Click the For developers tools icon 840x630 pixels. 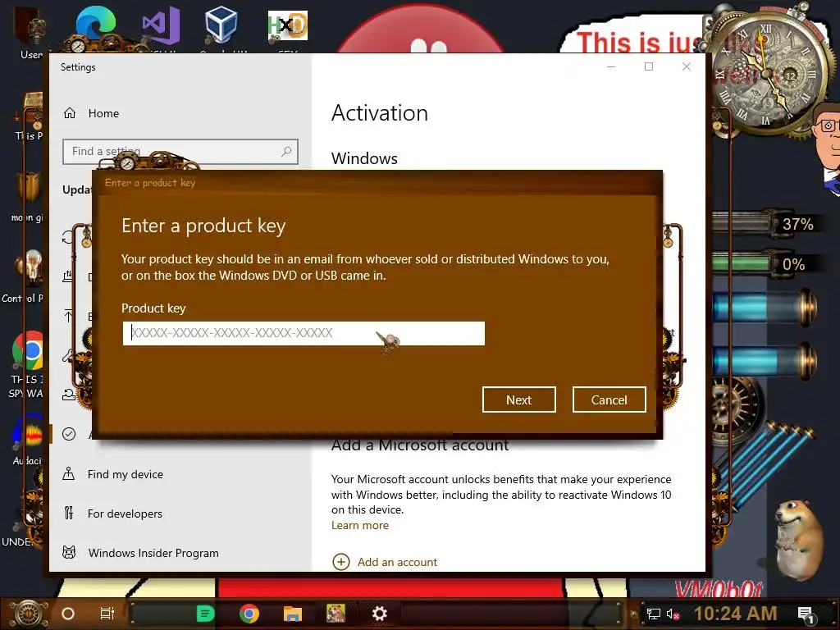(69, 514)
